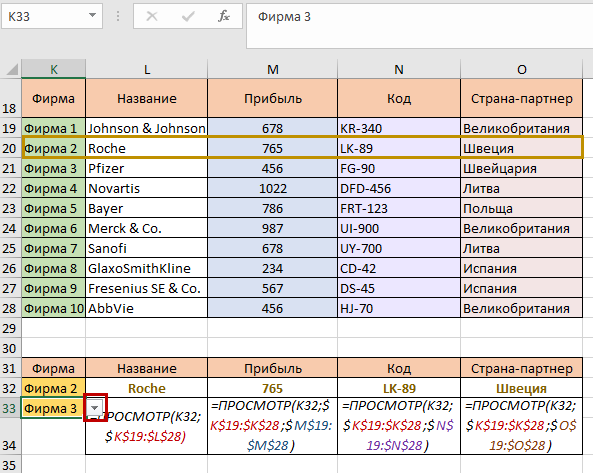Select the GlaxoSmithKline cell
593x473 pixels.
click(x=147, y=268)
